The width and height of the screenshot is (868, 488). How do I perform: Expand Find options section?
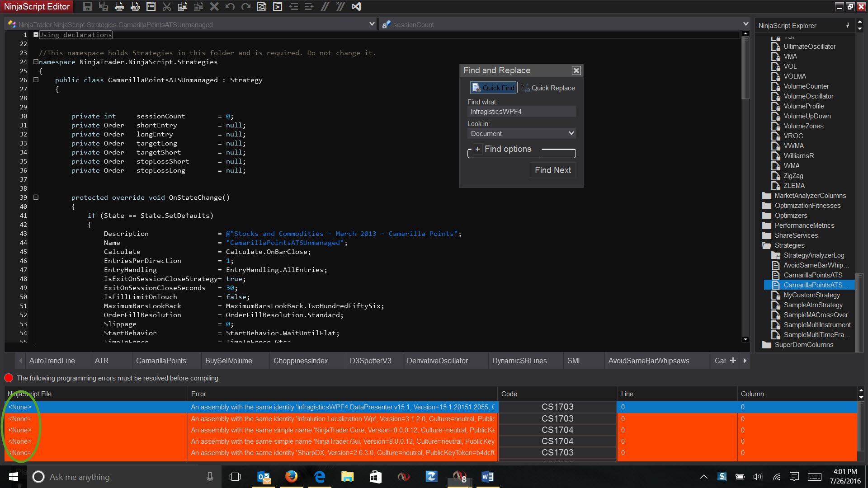tap(478, 149)
